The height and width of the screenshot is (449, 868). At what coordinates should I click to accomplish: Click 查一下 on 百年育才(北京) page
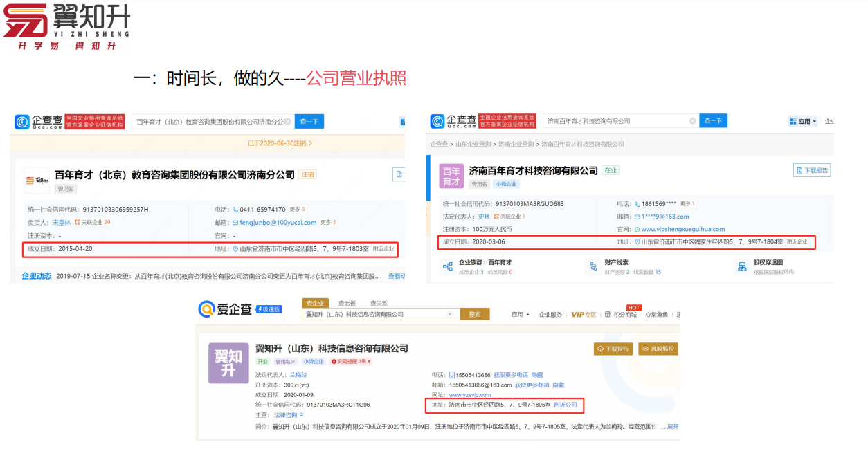310,122
